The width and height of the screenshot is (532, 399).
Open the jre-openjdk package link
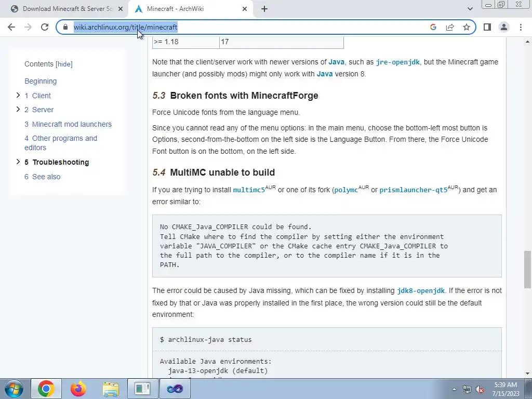coord(397,62)
